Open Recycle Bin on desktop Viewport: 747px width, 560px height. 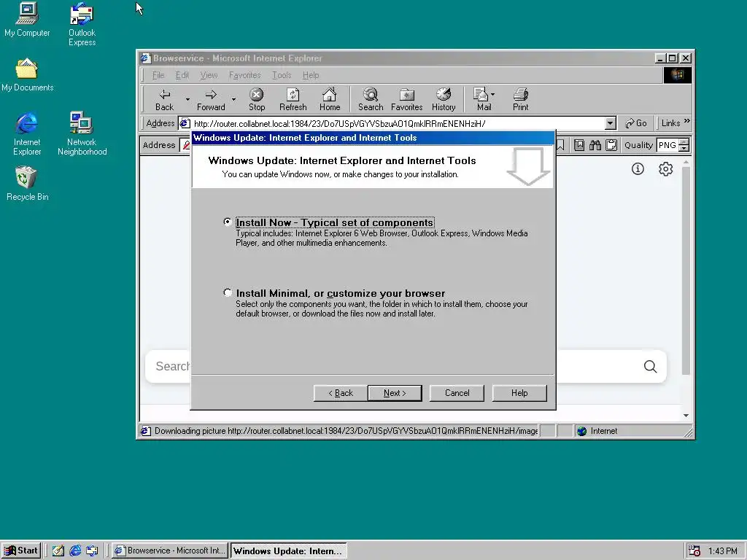click(27, 184)
